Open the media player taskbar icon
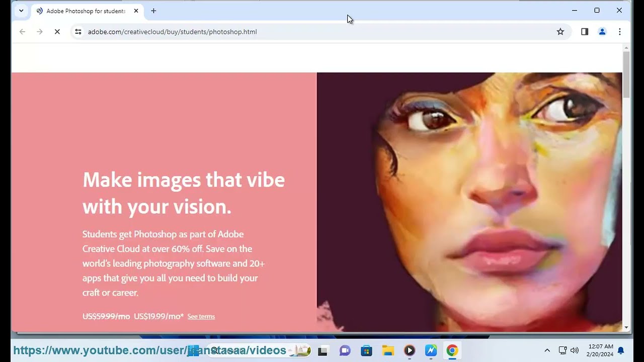The width and height of the screenshot is (644, 362). (x=410, y=351)
